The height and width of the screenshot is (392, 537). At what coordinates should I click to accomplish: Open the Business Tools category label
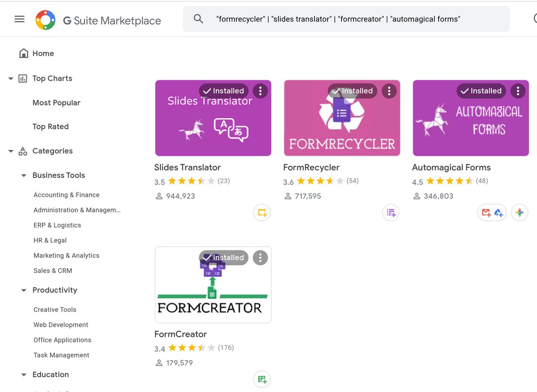[59, 175]
